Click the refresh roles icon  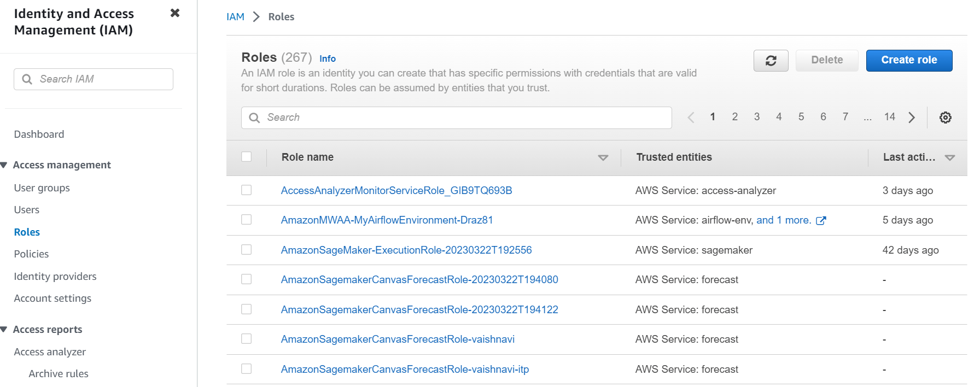click(771, 60)
